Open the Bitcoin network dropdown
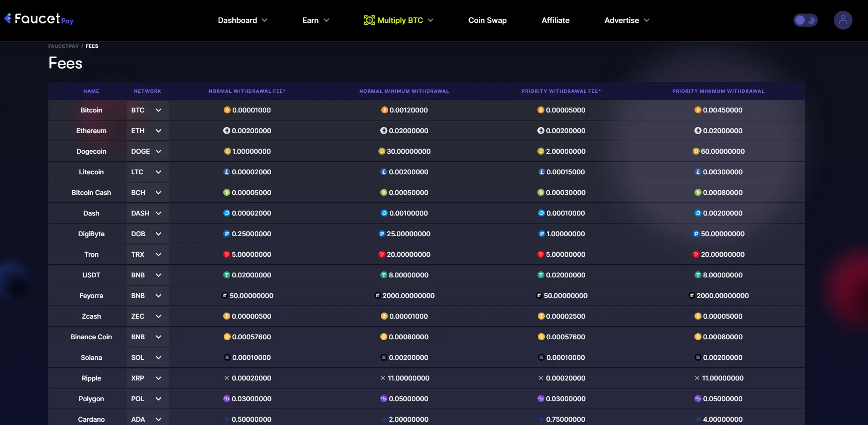The height and width of the screenshot is (425, 868). (x=147, y=110)
